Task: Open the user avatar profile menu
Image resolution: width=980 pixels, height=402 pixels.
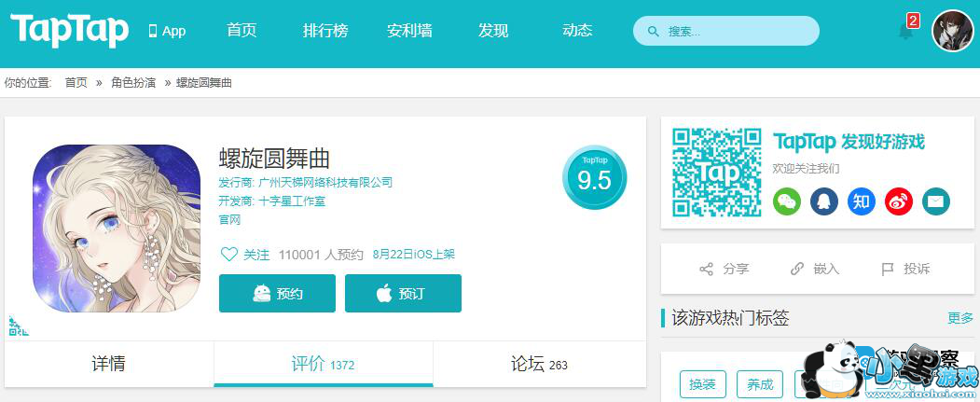Action: tap(953, 31)
